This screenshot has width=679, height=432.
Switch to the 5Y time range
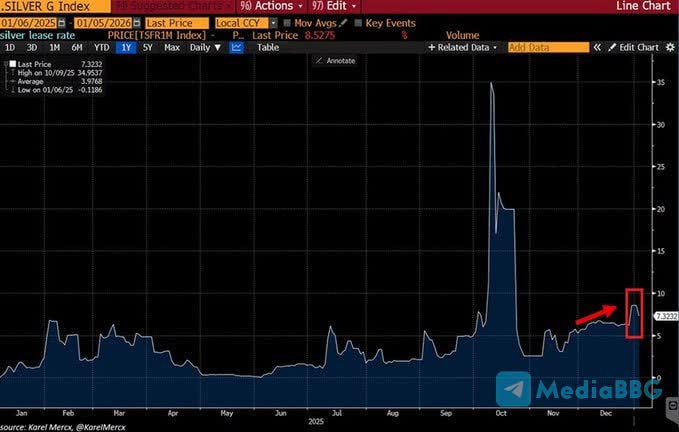point(148,47)
